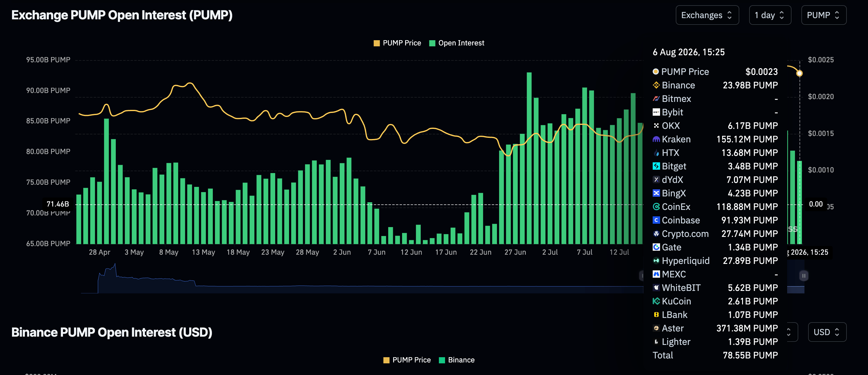Click the yellow PUMP Price legend swatch
The height and width of the screenshot is (375, 868).
coord(377,43)
